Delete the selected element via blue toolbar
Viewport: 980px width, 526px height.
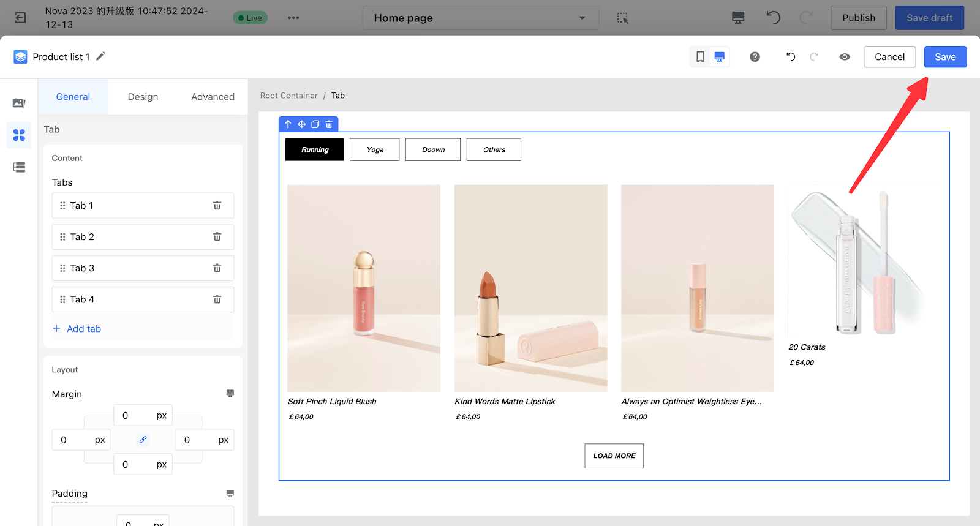(x=329, y=124)
